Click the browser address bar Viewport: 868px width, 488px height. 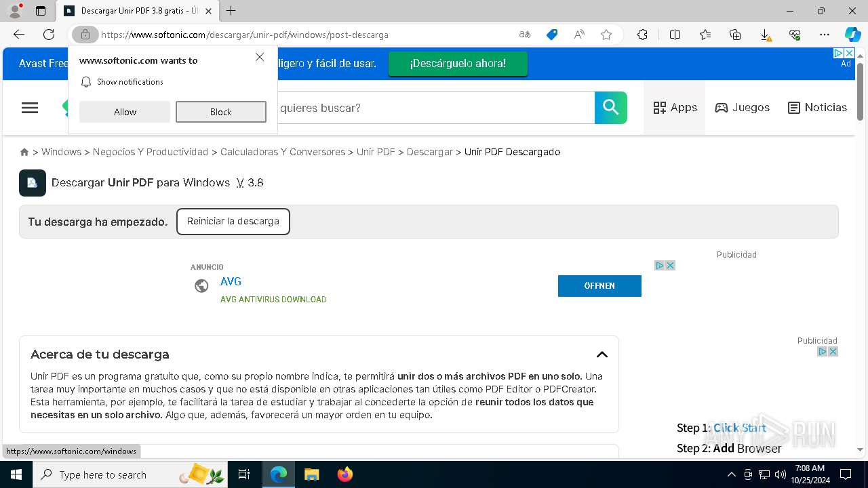[305, 35]
